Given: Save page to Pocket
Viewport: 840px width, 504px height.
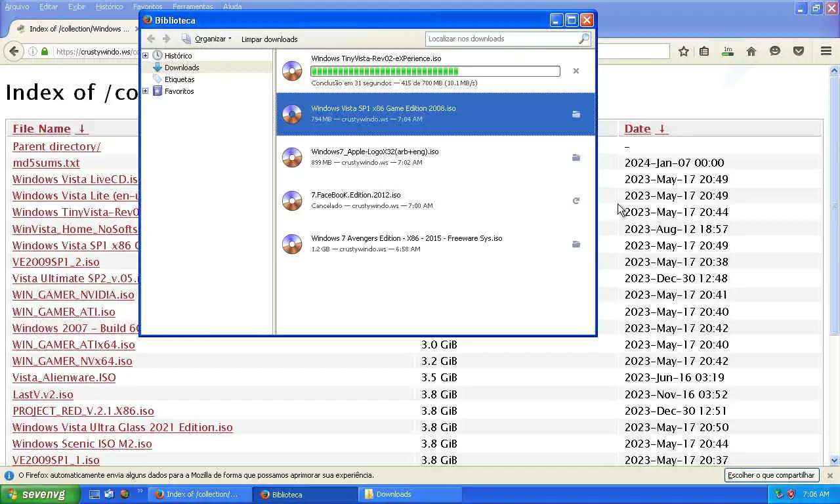Looking at the screenshot, I should (x=799, y=51).
